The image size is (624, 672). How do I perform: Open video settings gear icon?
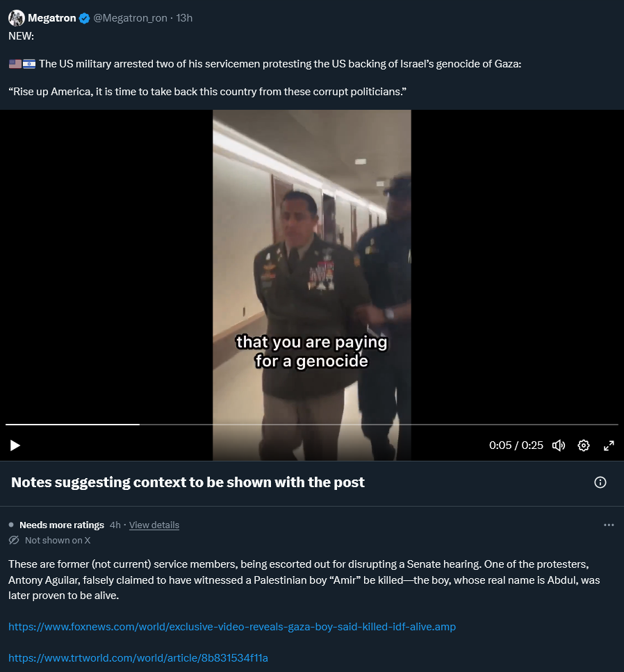point(583,445)
